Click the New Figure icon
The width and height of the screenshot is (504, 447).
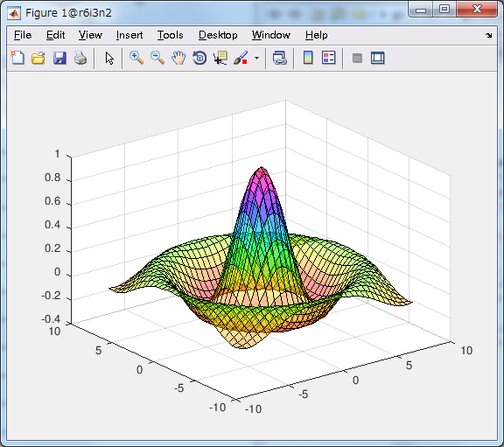(x=17, y=58)
